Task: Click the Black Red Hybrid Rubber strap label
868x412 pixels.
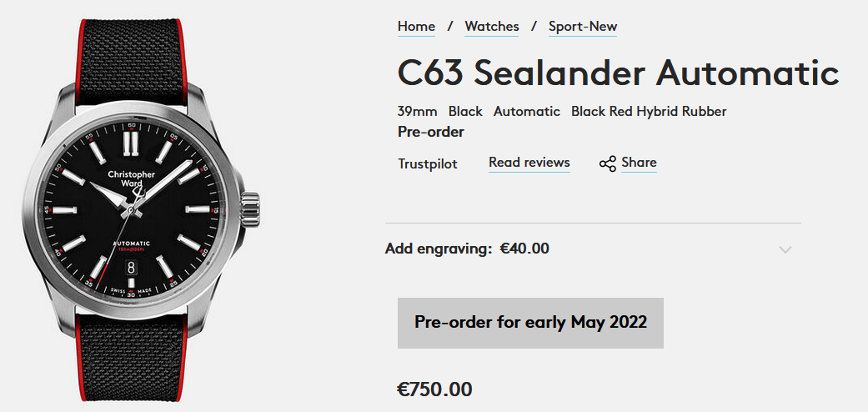Action: click(x=649, y=111)
